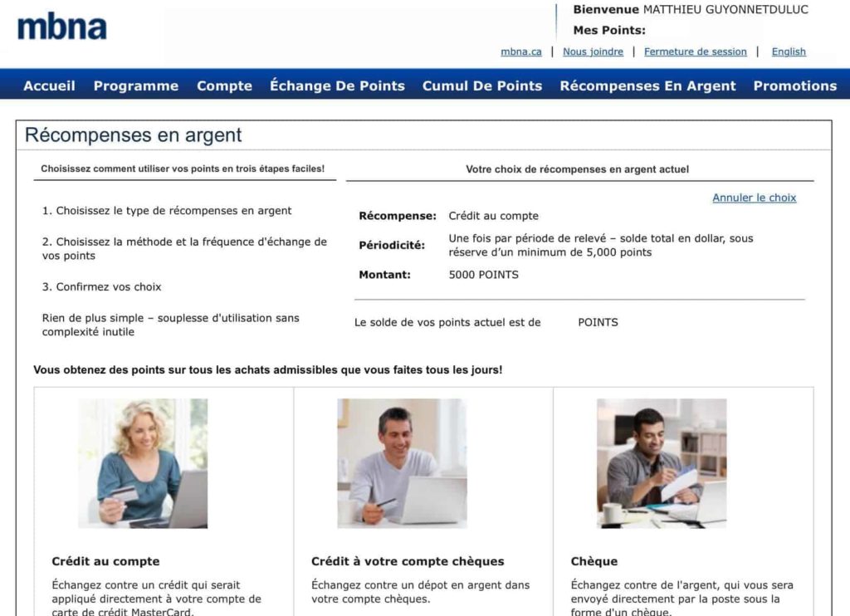Viewport: 850px width, 616px height.
Task: Open the Accueil menu item
Action: pos(49,86)
